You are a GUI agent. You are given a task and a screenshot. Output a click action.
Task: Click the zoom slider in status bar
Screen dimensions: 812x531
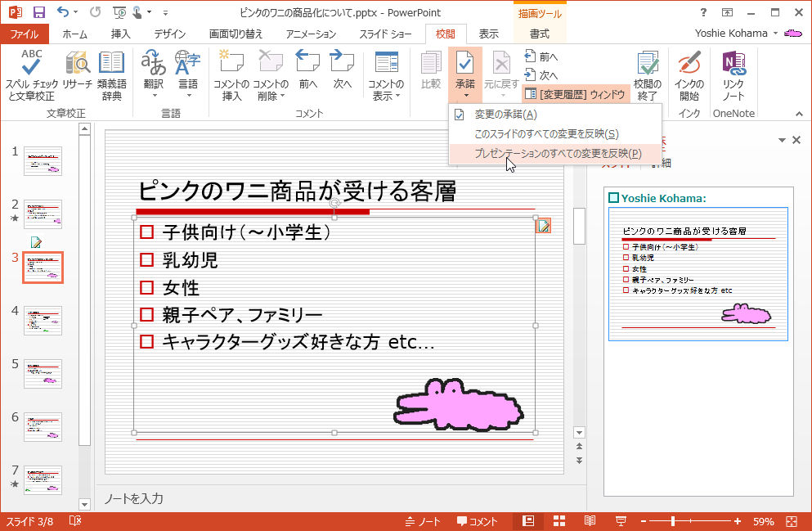tap(673, 522)
